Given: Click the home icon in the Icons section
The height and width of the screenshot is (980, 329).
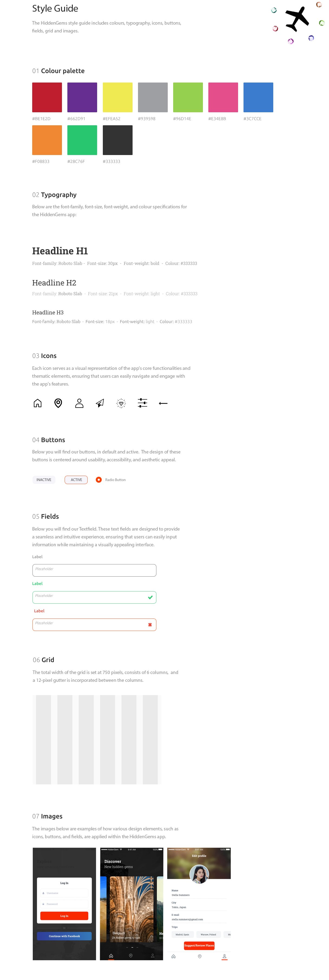Looking at the screenshot, I should (x=37, y=403).
